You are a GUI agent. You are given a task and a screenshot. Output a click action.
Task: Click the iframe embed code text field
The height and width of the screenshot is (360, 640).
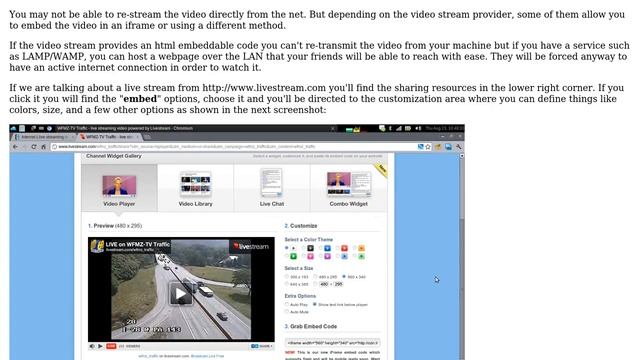pyautogui.click(x=333, y=343)
